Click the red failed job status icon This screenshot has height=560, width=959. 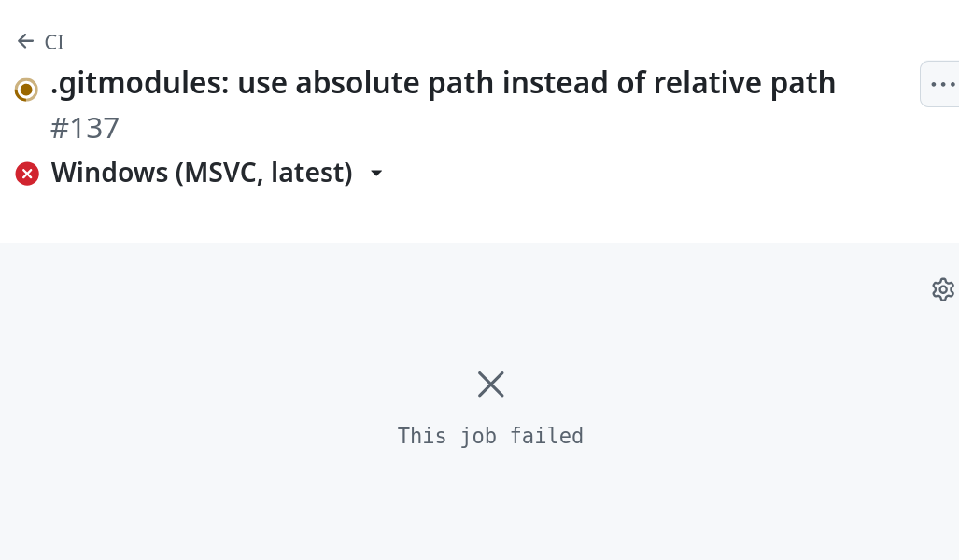27,174
